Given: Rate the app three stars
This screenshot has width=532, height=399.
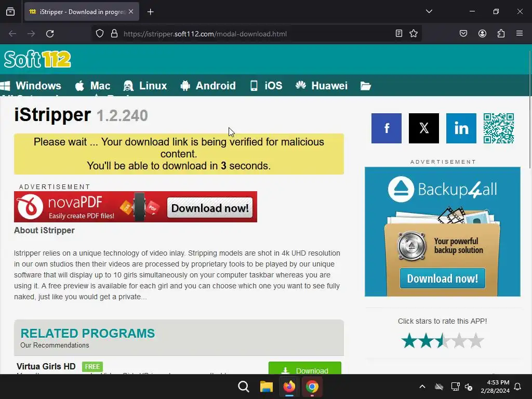Looking at the screenshot, I should coord(443,341).
